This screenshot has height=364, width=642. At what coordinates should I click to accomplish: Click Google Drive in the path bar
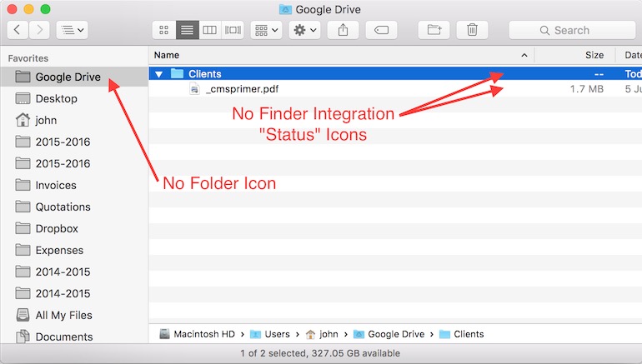pyautogui.click(x=396, y=334)
